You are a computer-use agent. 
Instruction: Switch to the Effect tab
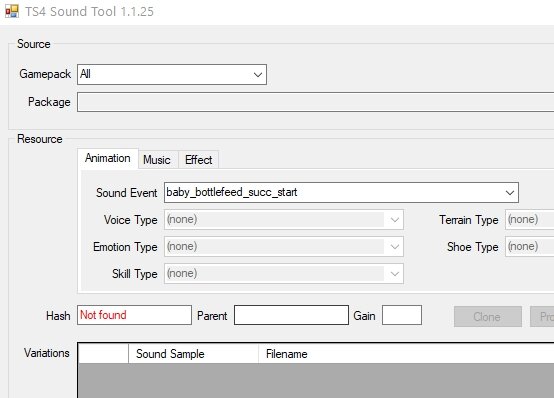click(199, 160)
